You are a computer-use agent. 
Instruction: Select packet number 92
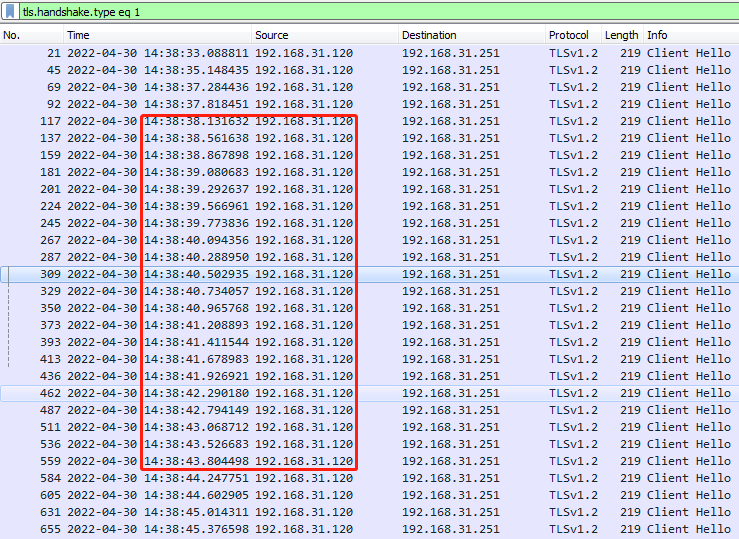click(x=370, y=104)
